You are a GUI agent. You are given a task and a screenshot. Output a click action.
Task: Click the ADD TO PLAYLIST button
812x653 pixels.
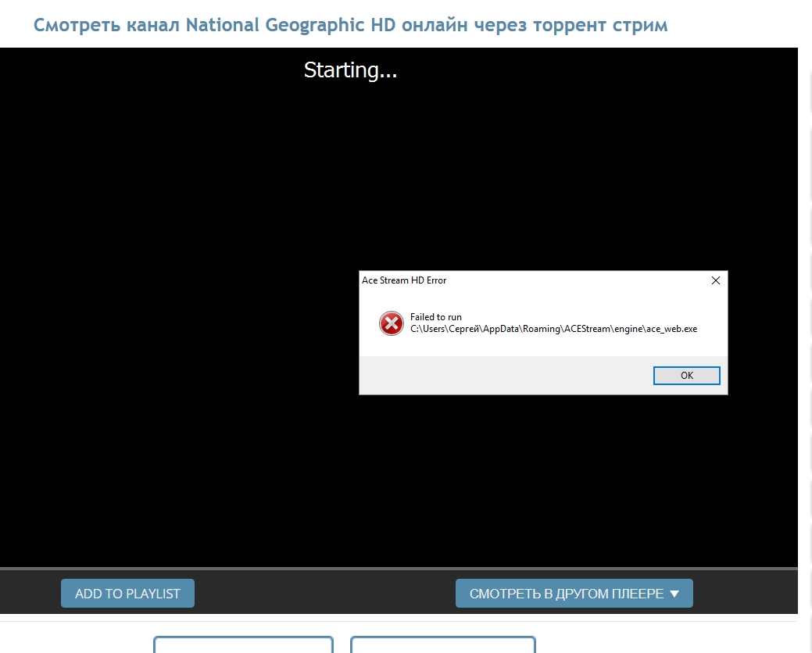(x=127, y=594)
